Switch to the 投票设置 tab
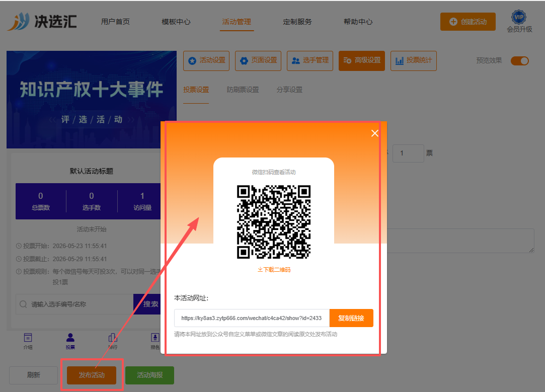Image resolution: width=545 pixels, height=392 pixels. 196,90
